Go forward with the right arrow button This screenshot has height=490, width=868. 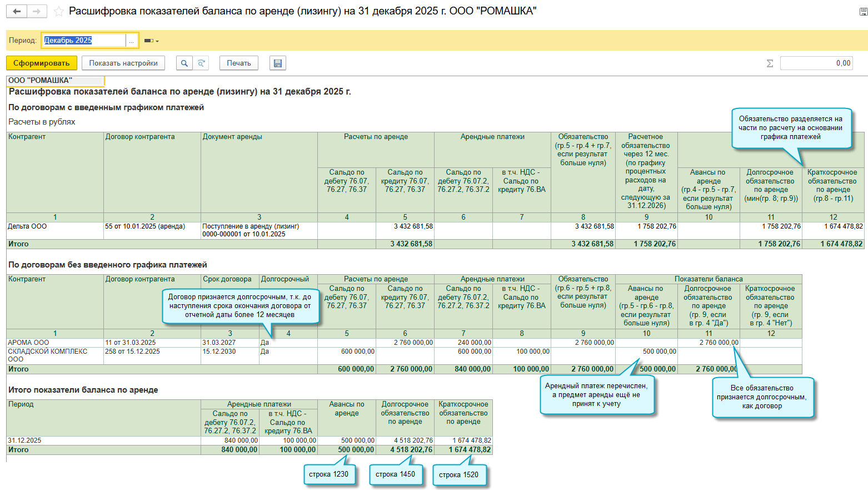coord(37,11)
